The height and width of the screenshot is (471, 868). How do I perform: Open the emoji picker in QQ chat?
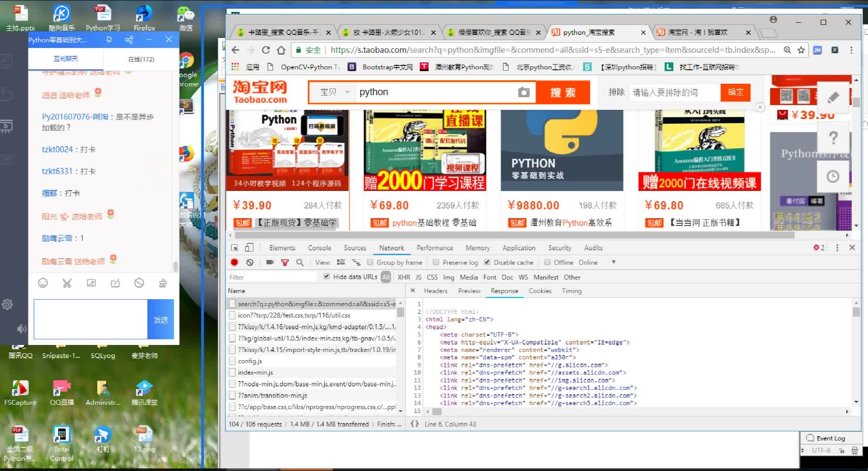click(x=43, y=283)
